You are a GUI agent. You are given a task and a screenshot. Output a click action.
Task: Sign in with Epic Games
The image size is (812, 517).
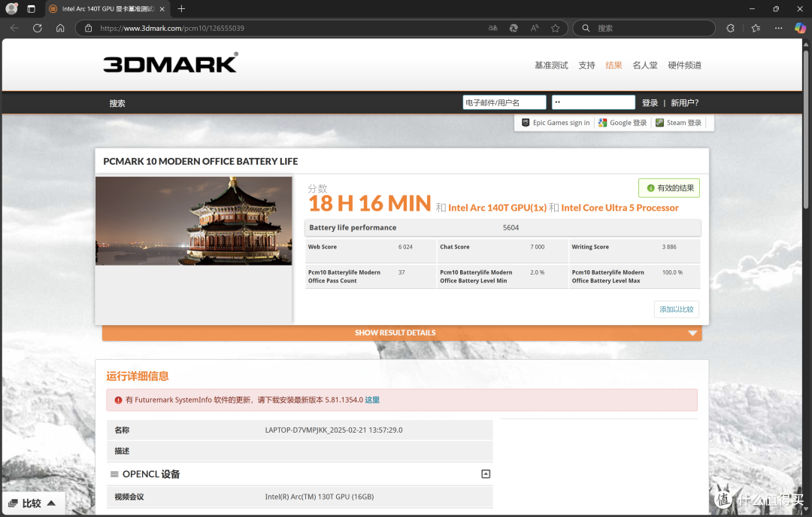pos(556,123)
